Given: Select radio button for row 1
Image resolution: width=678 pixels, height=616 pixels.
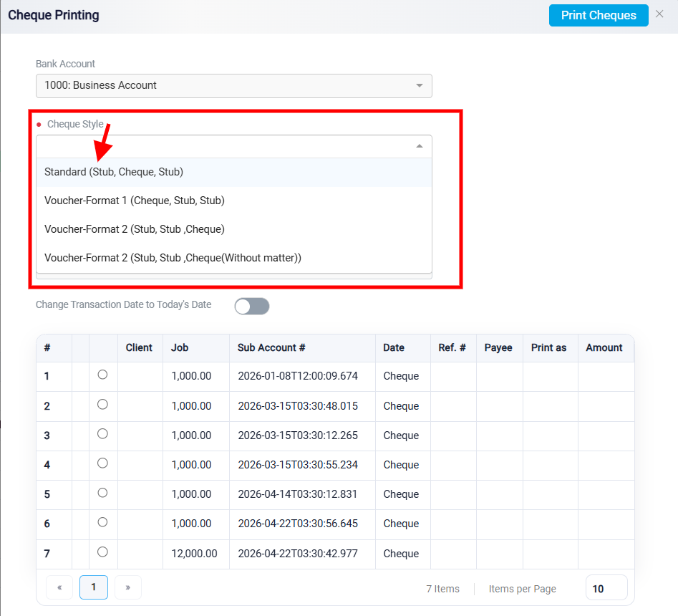Looking at the screenshot, I should [x=102, y=375].
